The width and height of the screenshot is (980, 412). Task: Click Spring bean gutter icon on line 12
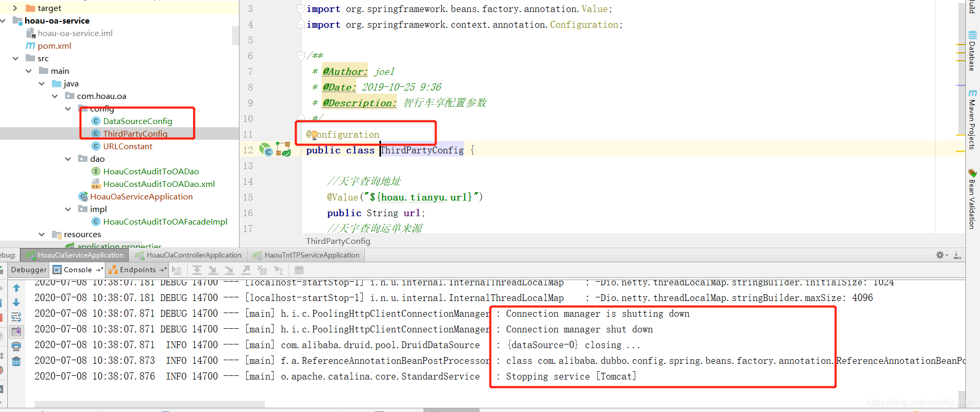pyautogui.click(x=266, y=150)
